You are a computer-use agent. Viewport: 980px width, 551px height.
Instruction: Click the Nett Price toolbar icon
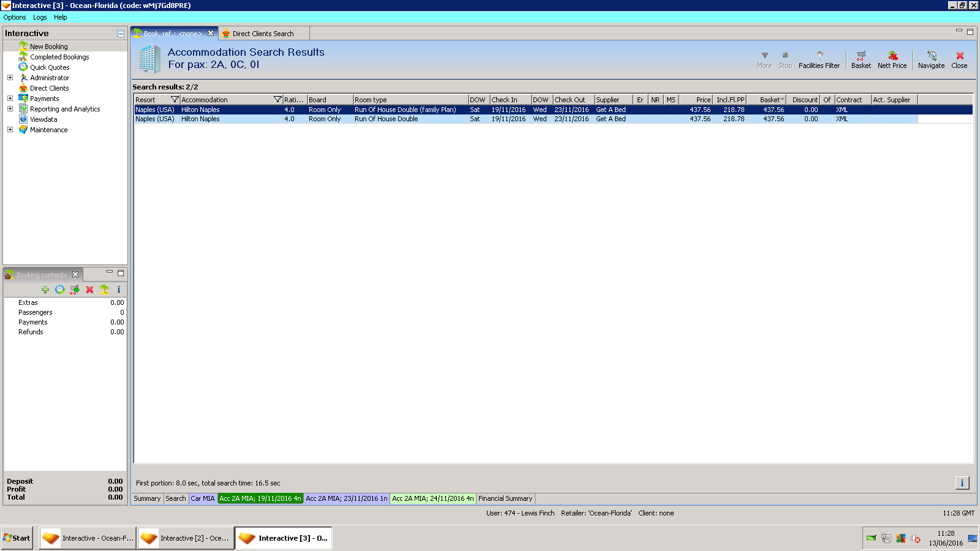point(892,59)
